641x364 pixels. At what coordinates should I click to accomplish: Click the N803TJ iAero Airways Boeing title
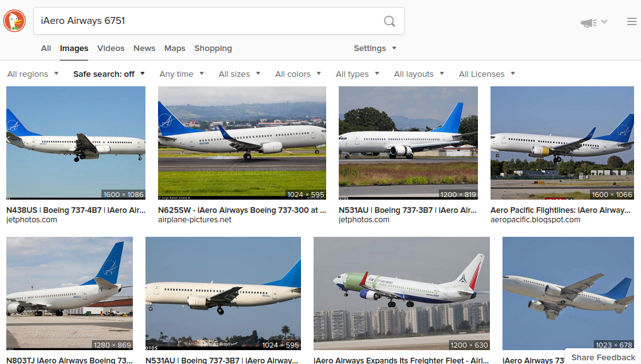[69, 360]
